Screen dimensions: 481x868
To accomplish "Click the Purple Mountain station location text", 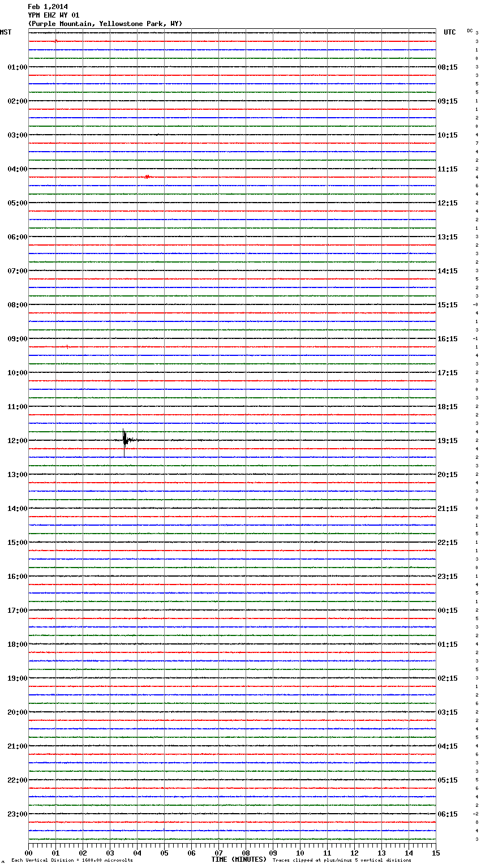I will [105, 24].
